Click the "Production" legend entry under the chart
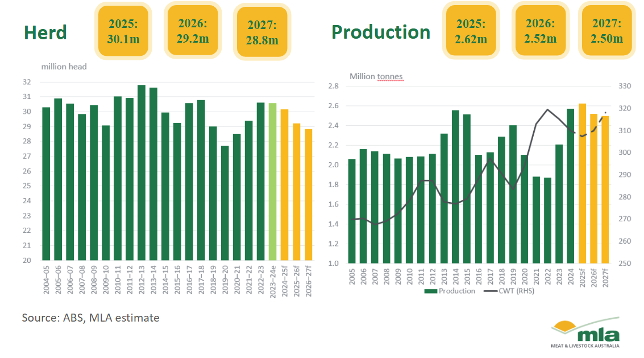Viewport: 644px width, 358px height. click(x=450, y=291)
